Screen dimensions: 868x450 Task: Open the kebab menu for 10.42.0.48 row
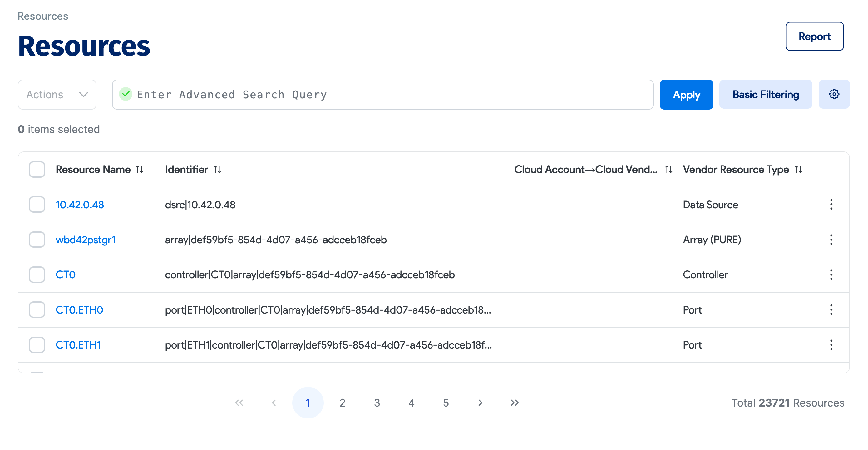pos(831,204)
